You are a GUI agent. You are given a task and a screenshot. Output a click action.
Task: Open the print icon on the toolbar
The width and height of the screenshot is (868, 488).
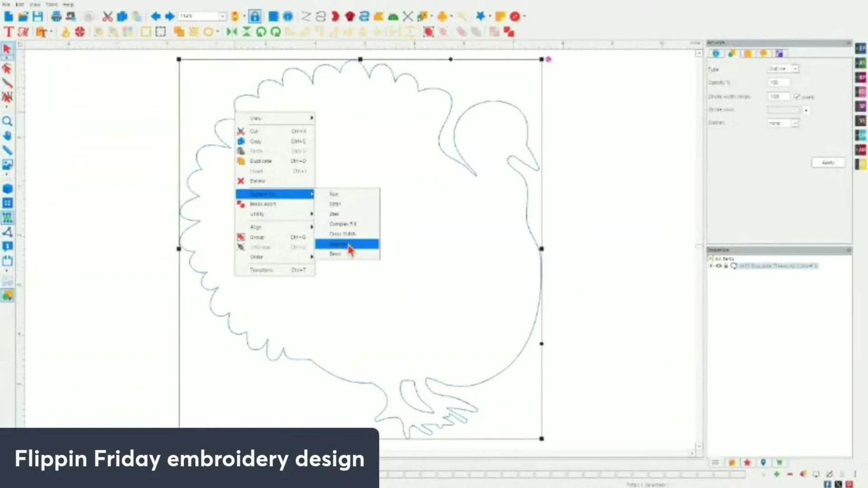[55, 16]
